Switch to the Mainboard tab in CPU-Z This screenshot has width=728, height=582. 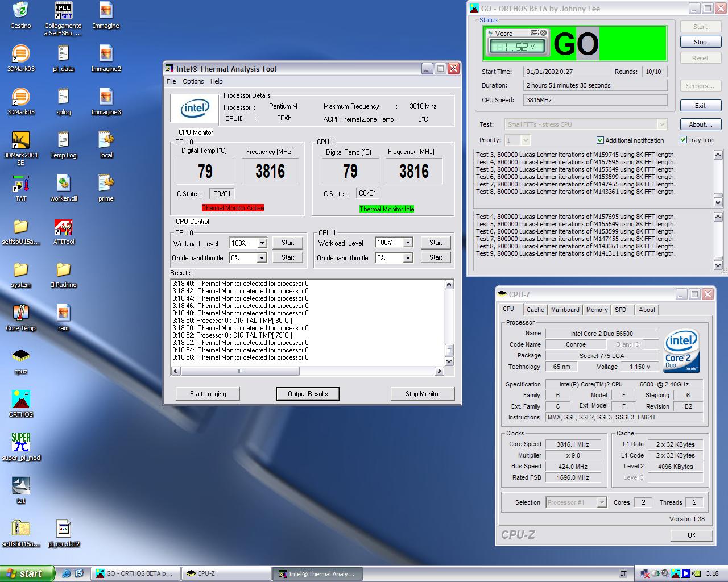565,310
